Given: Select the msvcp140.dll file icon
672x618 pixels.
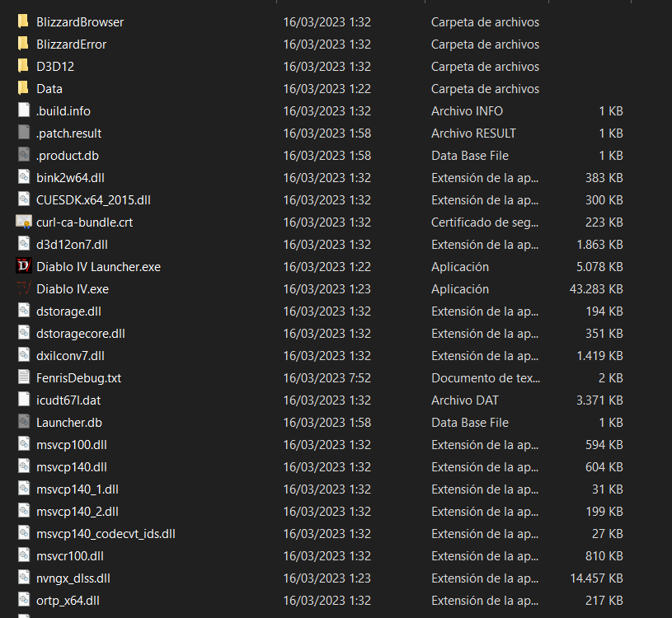Looking at the screenshot, I should [x=24, y=466].
